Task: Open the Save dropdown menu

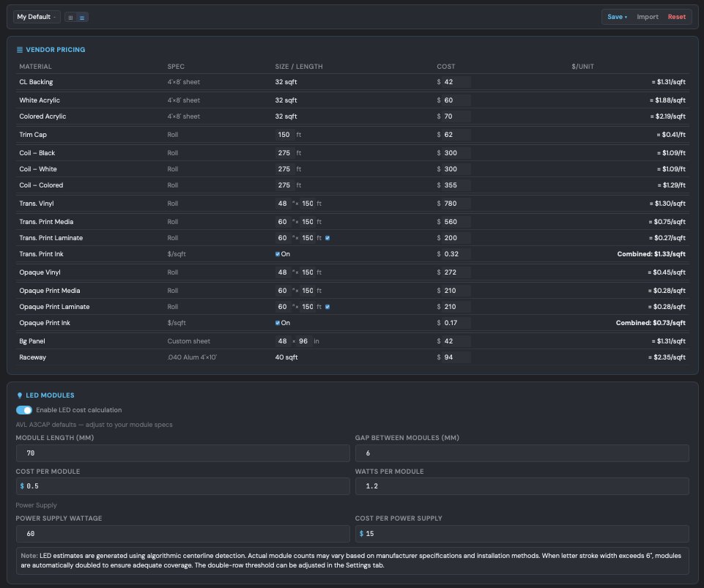Action: [x=617, y=17]
